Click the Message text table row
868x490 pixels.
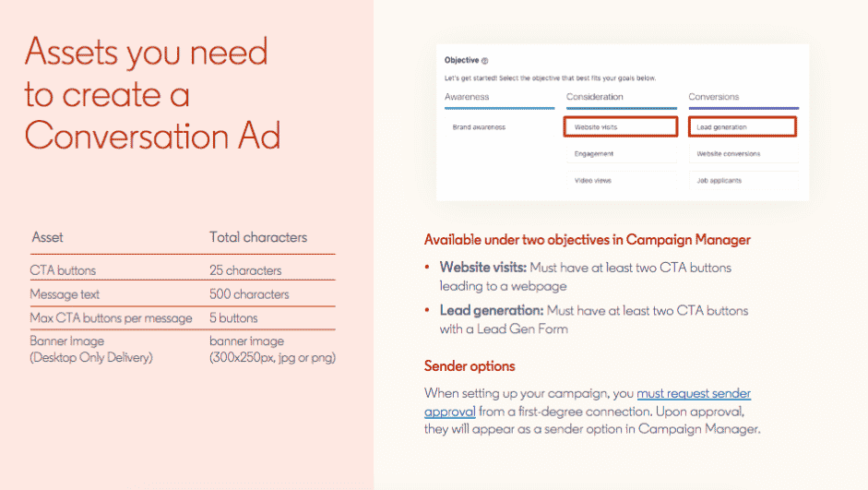[183, 294]
